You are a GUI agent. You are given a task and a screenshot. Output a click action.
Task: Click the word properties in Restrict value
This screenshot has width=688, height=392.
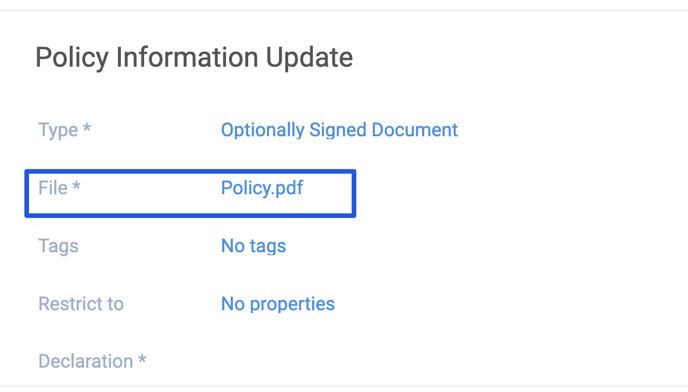(x=292, y=305)
